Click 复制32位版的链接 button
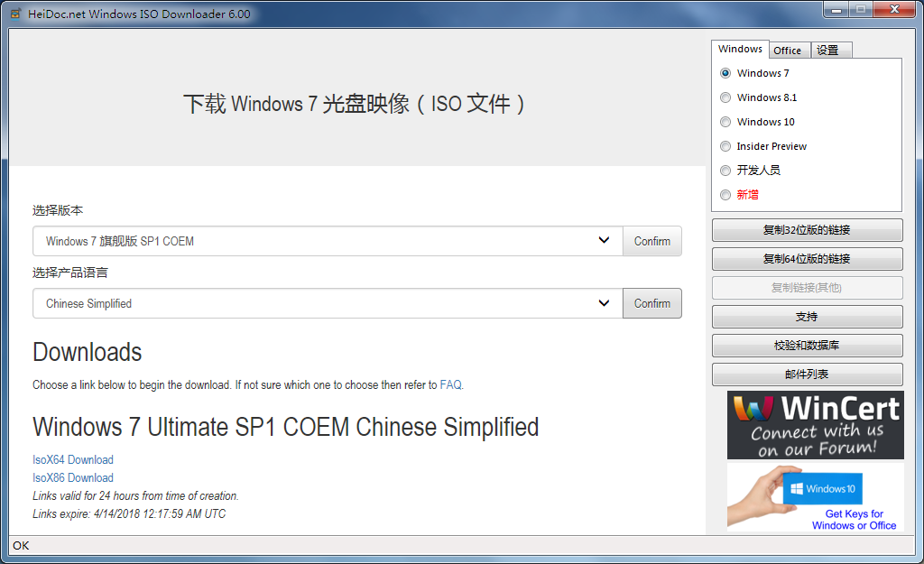Viewport: 924px width, 564px height. pyautogui.click(x=808, y=230)
